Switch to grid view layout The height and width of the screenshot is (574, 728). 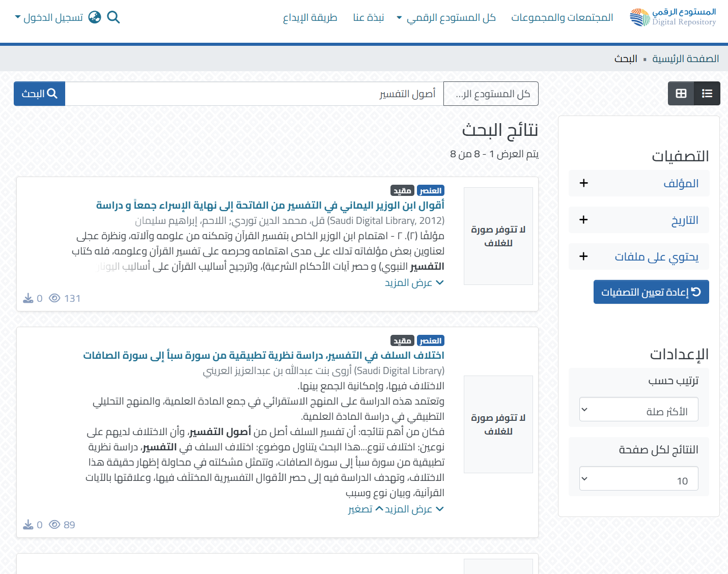point(681,94)
